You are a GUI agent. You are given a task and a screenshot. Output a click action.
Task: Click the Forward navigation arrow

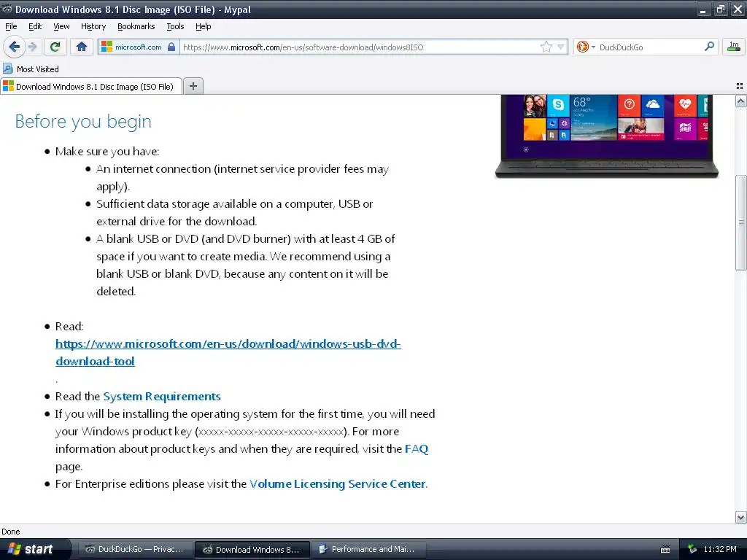32,47
